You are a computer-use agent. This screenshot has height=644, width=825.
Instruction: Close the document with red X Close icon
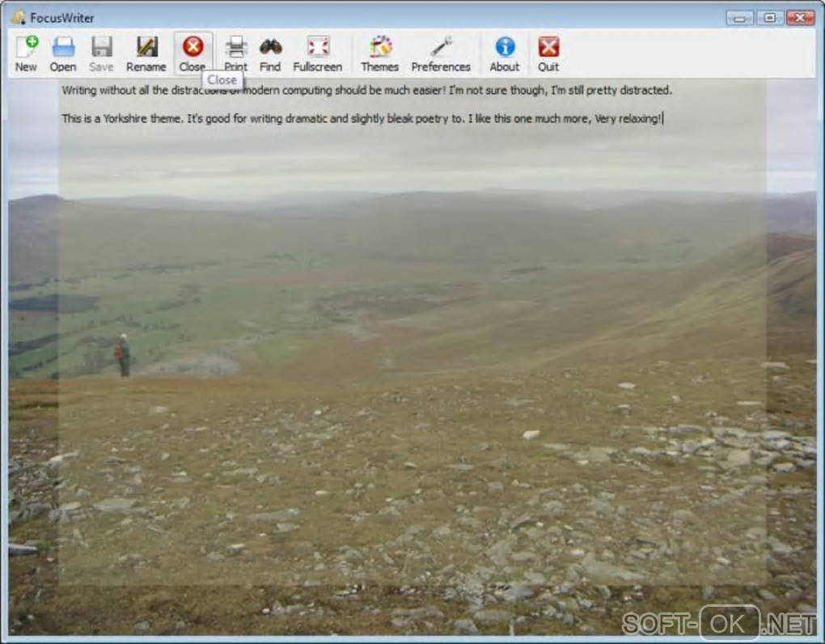click(193, 53)
